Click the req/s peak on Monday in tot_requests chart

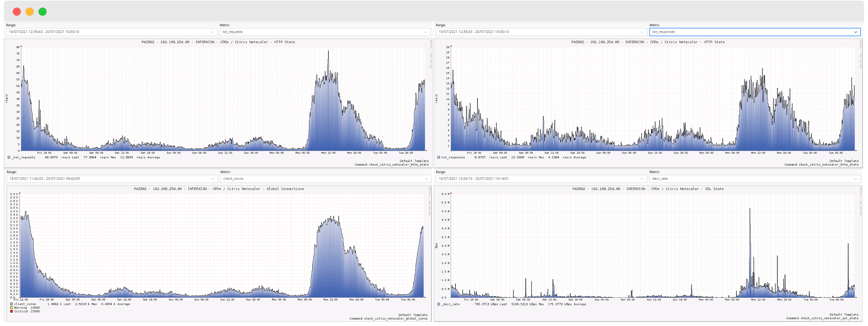click(x=328, y=51)
